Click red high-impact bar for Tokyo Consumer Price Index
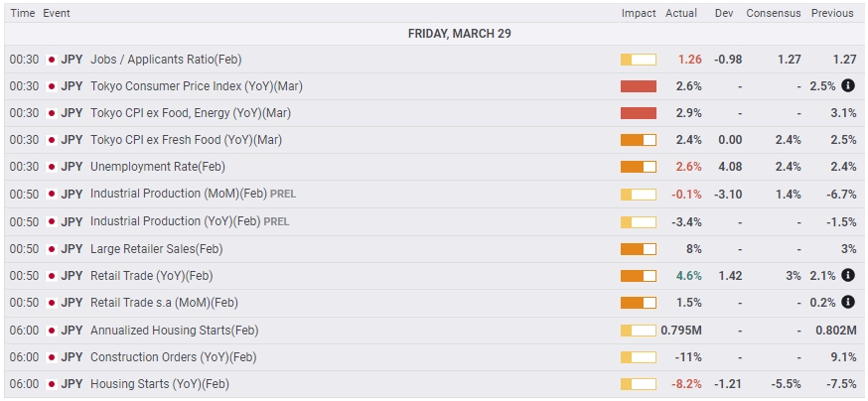Image resolution: width=868 pixels, height=401 pixels. 639,86
